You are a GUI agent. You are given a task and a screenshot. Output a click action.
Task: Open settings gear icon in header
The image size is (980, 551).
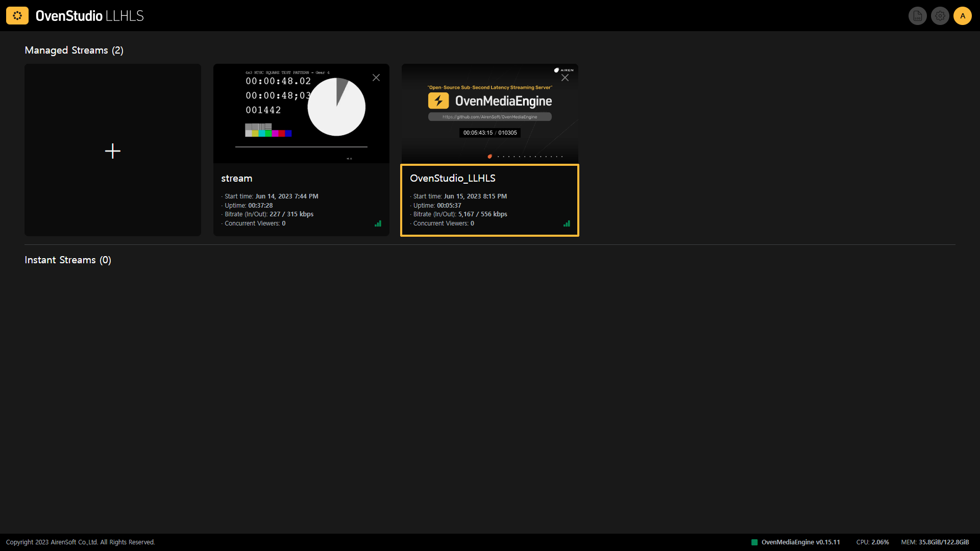[x=940, y=16]
